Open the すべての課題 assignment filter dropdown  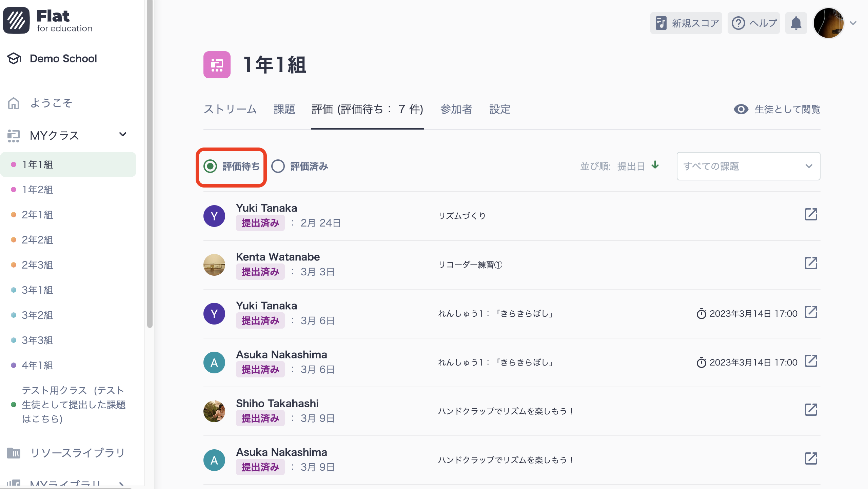[748, 166]
